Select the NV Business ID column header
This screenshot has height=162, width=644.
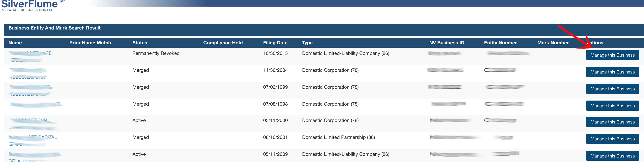pos(447,43)
